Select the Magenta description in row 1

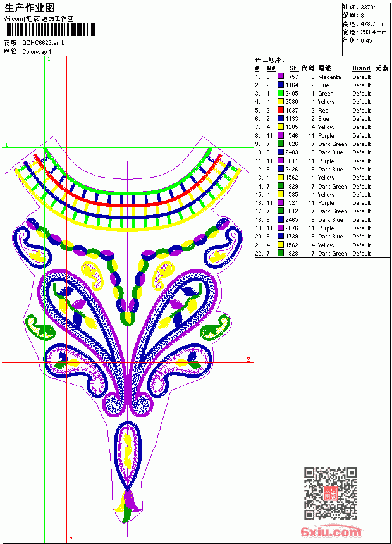click(x=329, y=77)
